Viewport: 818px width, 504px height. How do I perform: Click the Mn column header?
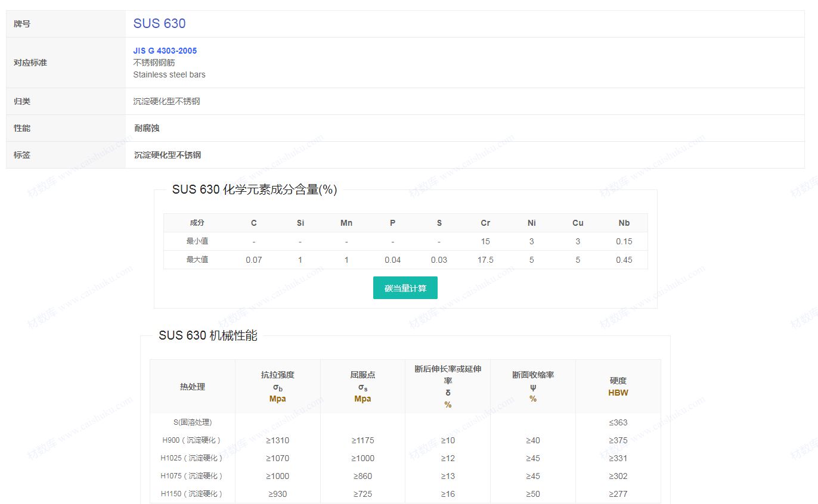pyautogui.click(x=346, y=223)
